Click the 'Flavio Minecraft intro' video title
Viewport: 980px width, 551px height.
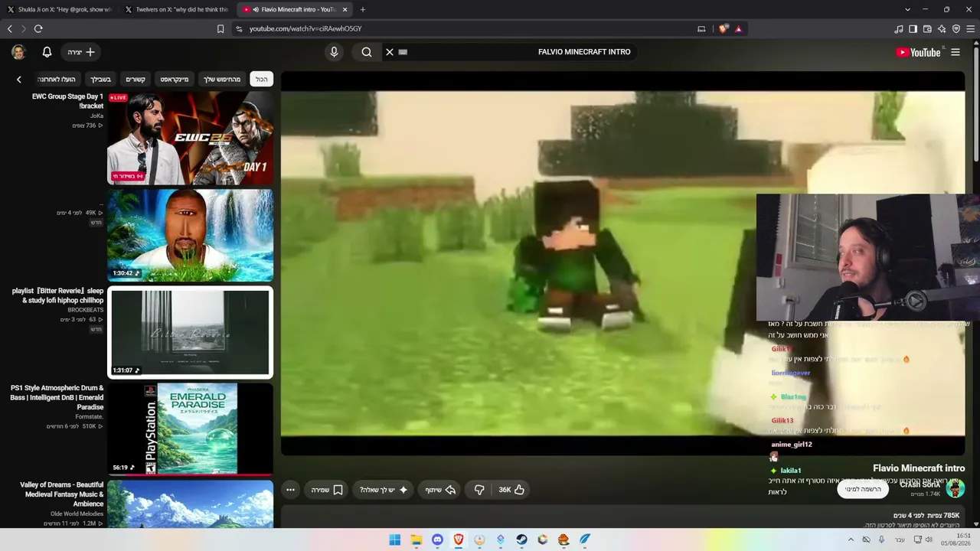point(919,468)
